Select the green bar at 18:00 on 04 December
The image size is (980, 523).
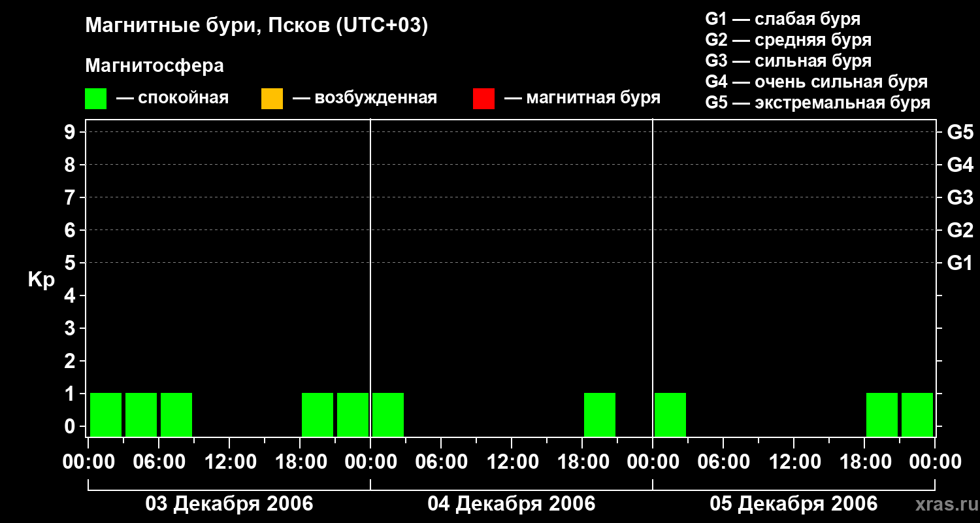600,414
